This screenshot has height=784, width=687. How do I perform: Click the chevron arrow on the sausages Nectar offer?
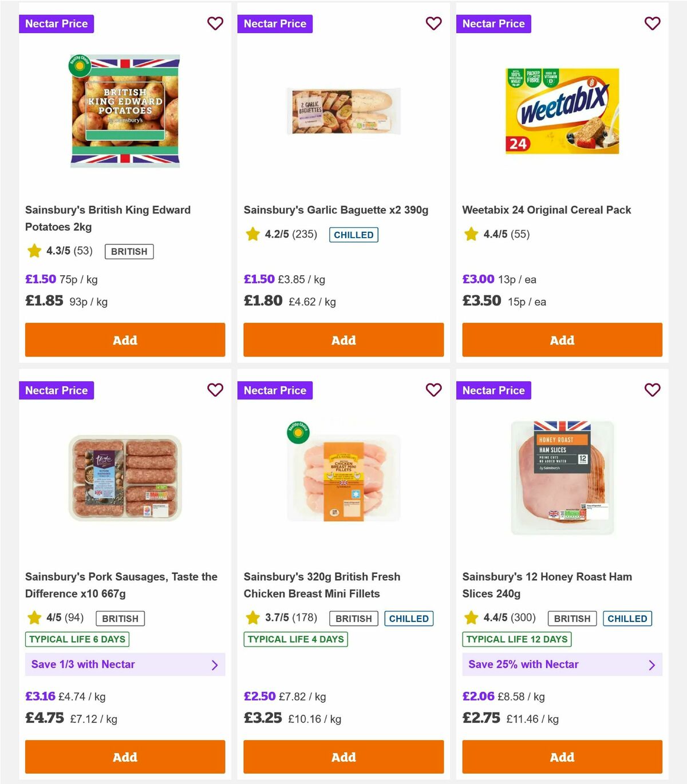215,664
